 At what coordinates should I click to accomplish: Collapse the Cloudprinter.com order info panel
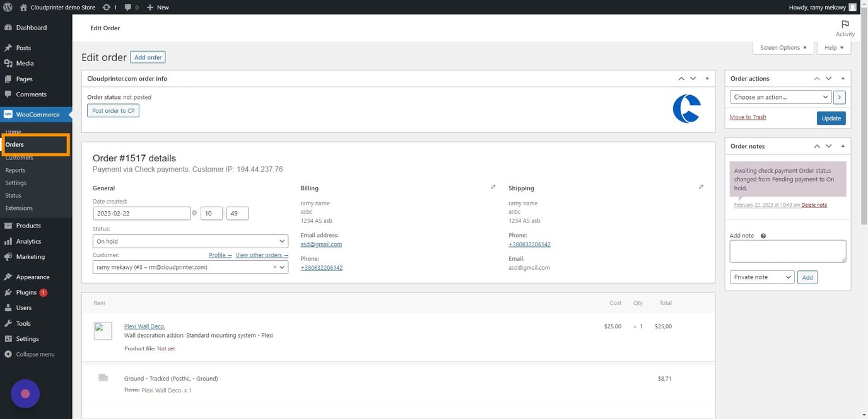click(707, 78)
